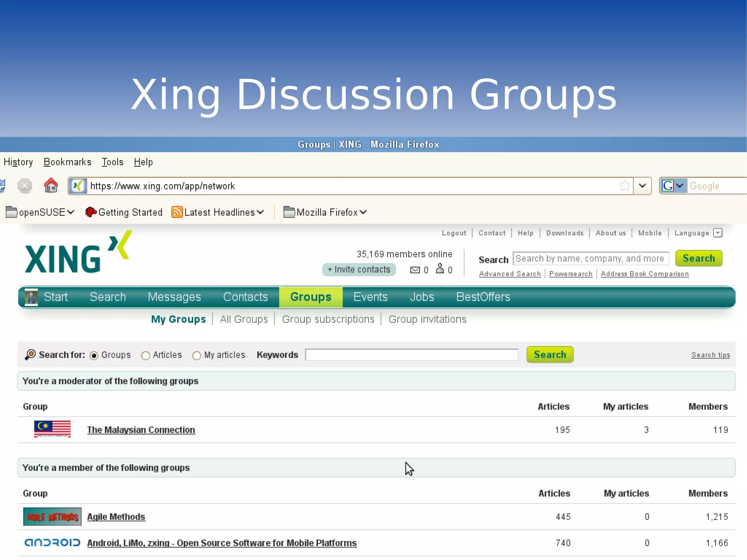
Task: Open the Powersearch link
Action: [570, 274]
